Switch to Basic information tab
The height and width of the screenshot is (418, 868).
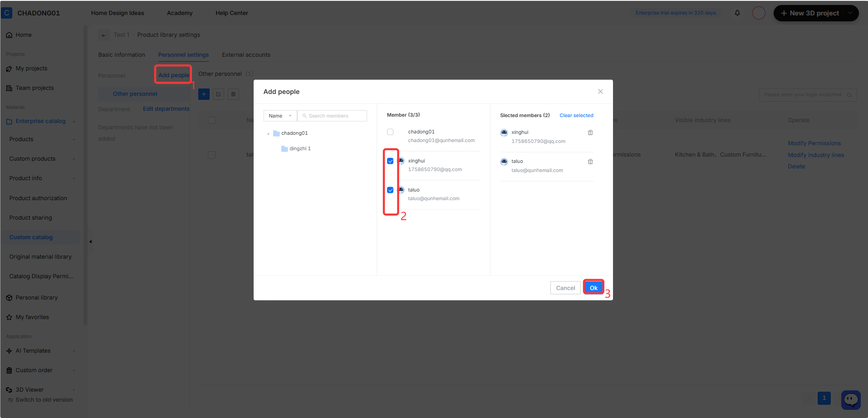(x=122, y=55)
